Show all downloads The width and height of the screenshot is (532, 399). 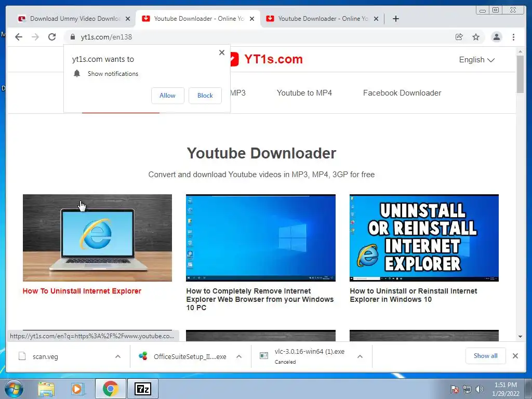[486, 356]
